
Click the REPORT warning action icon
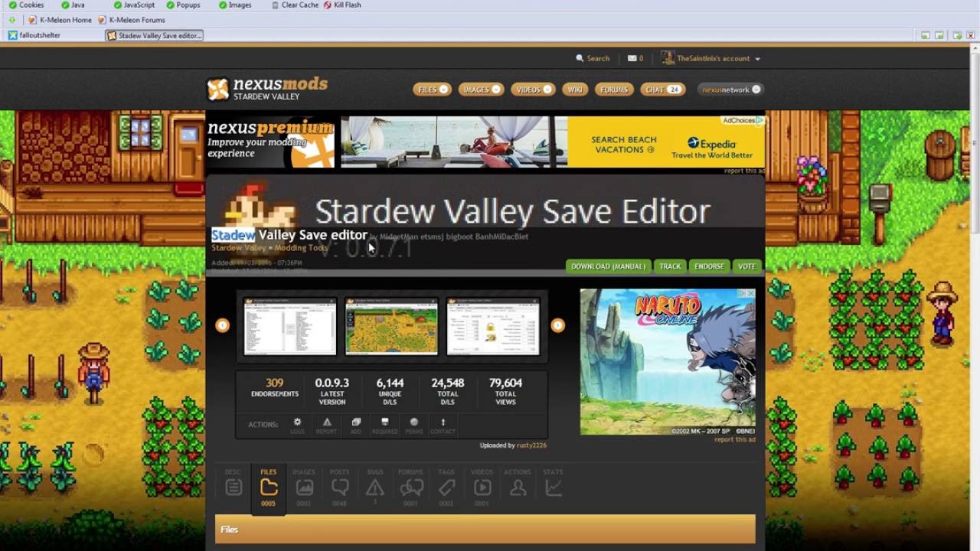tap(327, 425)
